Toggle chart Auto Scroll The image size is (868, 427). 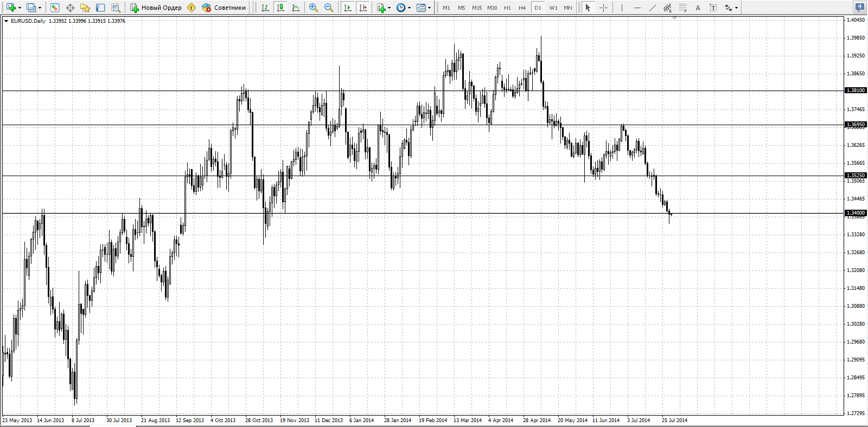[348, 8]
